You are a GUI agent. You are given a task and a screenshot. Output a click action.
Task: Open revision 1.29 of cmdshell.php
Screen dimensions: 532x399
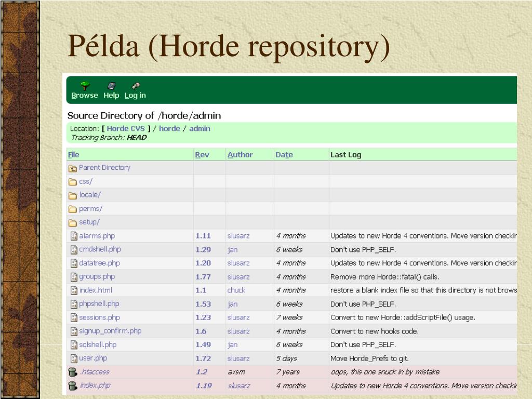[x=203, y=250]
